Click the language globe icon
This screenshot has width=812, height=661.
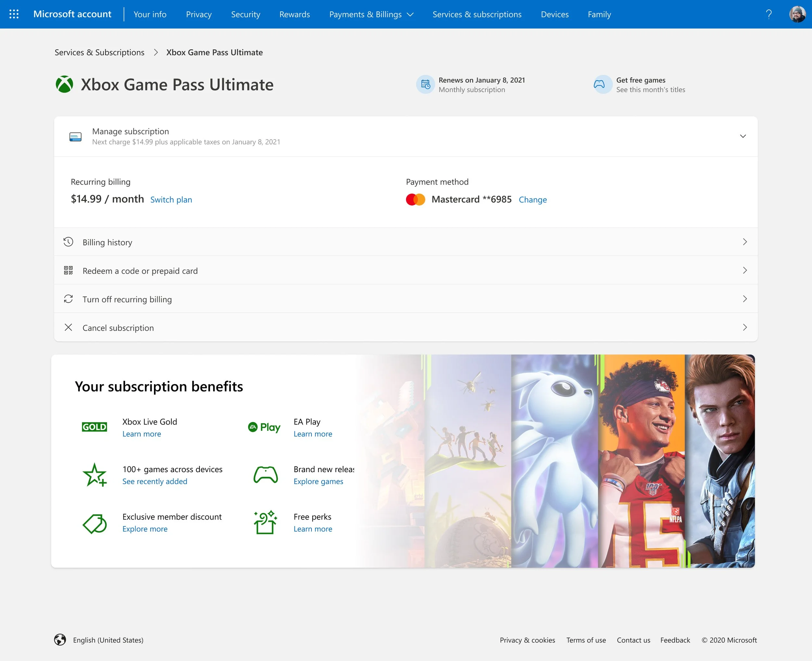(60, 640)
